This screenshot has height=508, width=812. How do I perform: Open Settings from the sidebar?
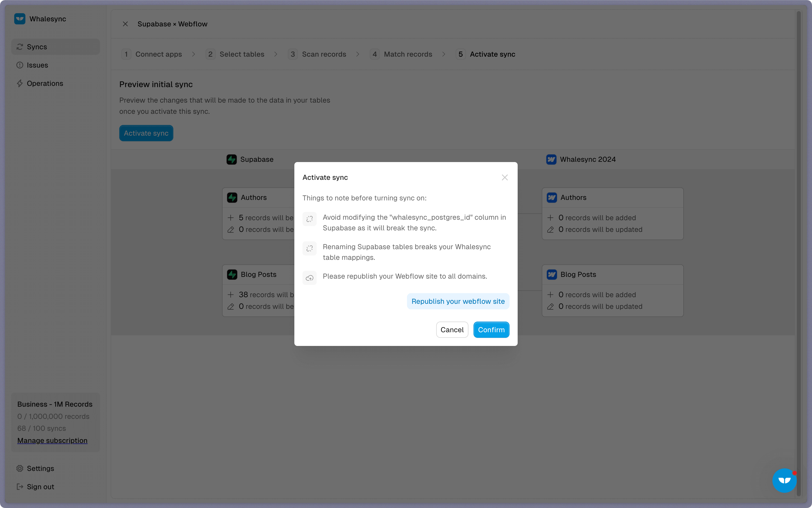[55, 468]
